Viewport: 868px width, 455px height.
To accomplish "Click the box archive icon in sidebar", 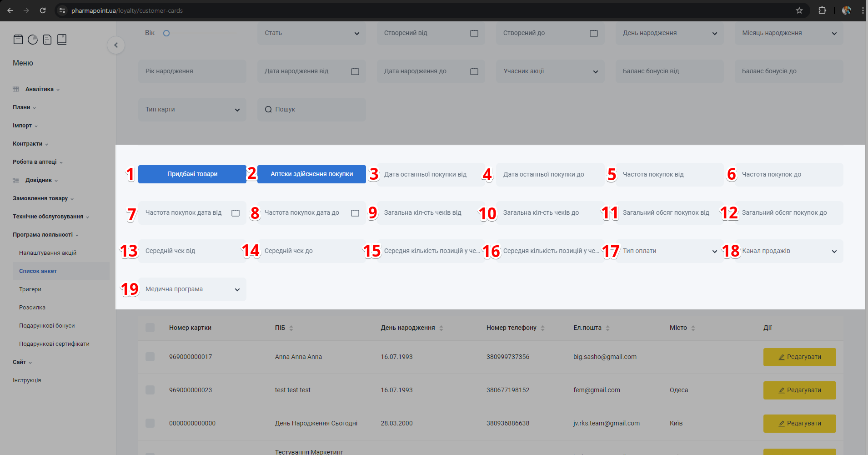I will tap(18, 40).
